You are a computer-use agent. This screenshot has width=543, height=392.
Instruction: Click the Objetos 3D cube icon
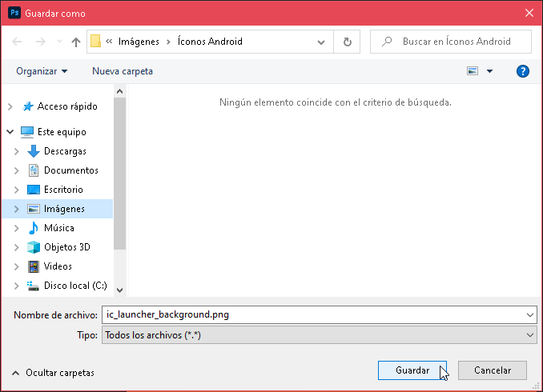pyautogui.click(x=34, y=247)
